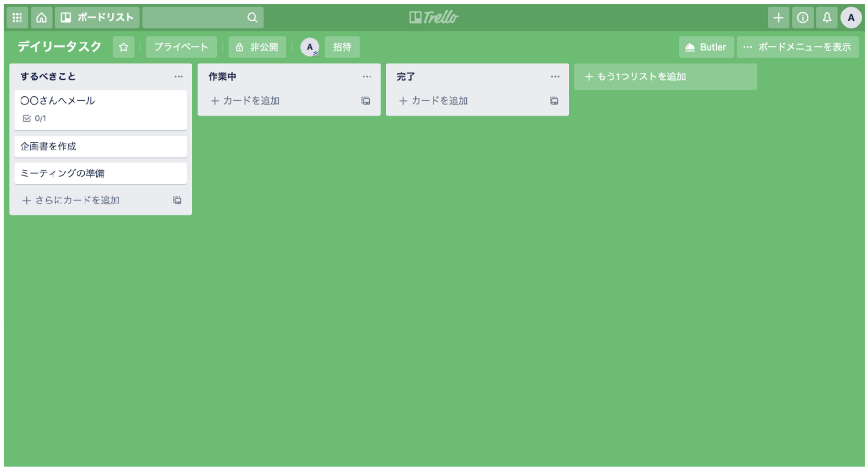Click the 作業中 list title

tap(222, 76)
